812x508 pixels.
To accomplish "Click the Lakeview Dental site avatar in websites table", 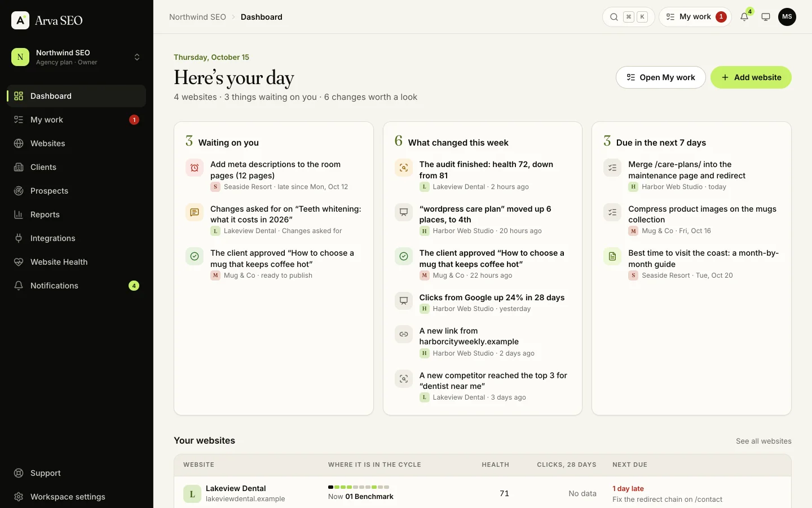I will [192, 494].
